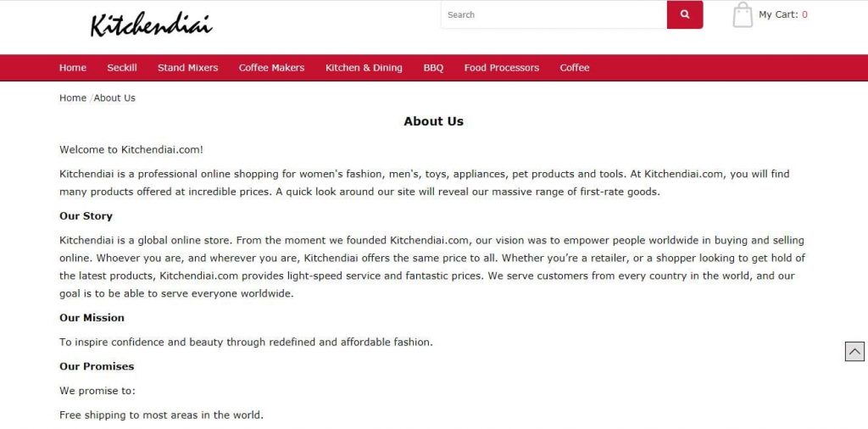
Task: Click the red search magnifier button
Action: (x=685, y=14)
